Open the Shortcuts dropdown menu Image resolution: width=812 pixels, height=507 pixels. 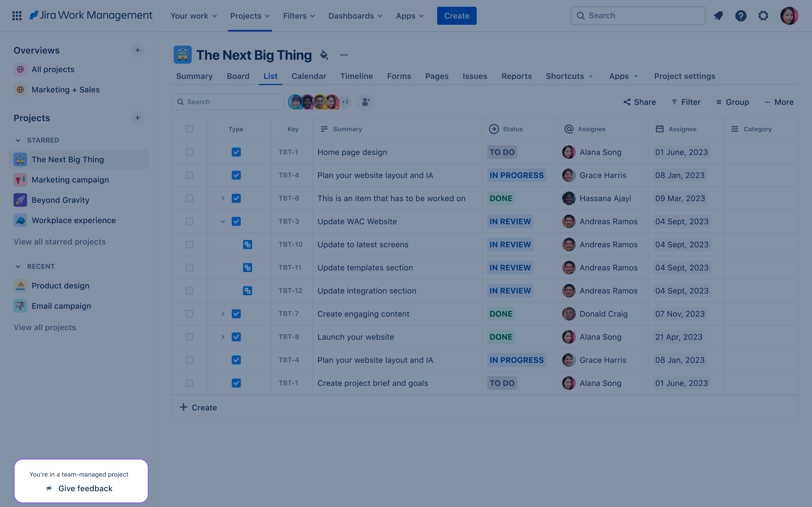point(570,76)
